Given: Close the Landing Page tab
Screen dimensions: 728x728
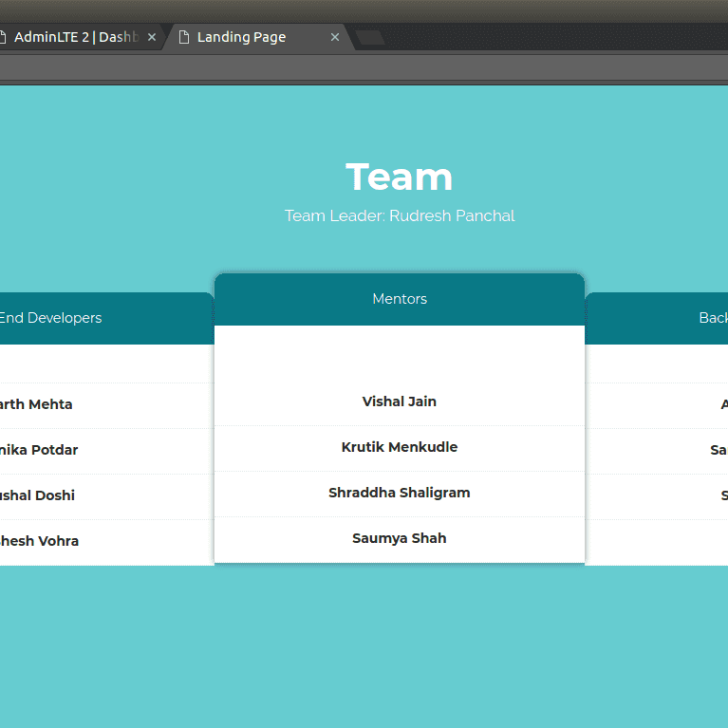Looking at the screenshot, I should tap(335, 37).
